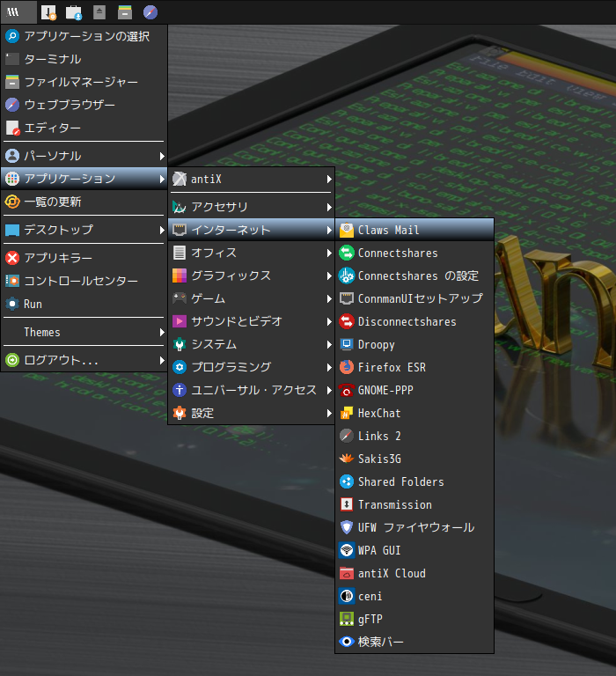616x676 pixels.
Task: Select アプリケーションの選択 menu entry
Action: click(84, 36)
